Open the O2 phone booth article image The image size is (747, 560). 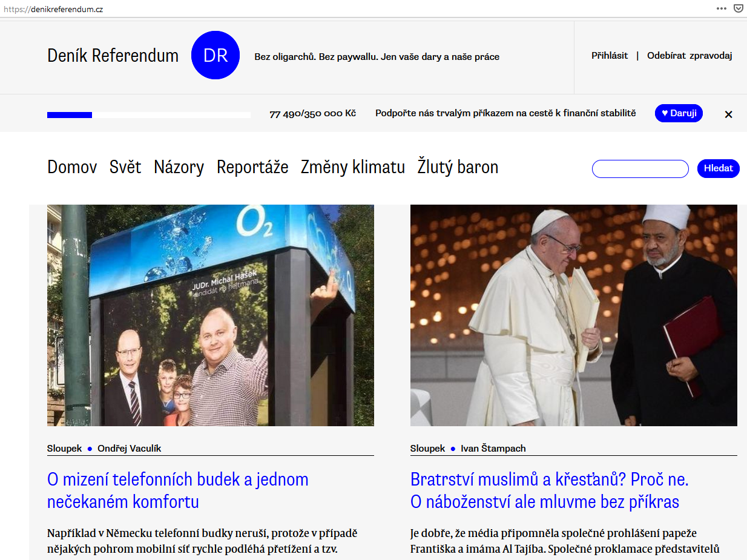point(211,315)
